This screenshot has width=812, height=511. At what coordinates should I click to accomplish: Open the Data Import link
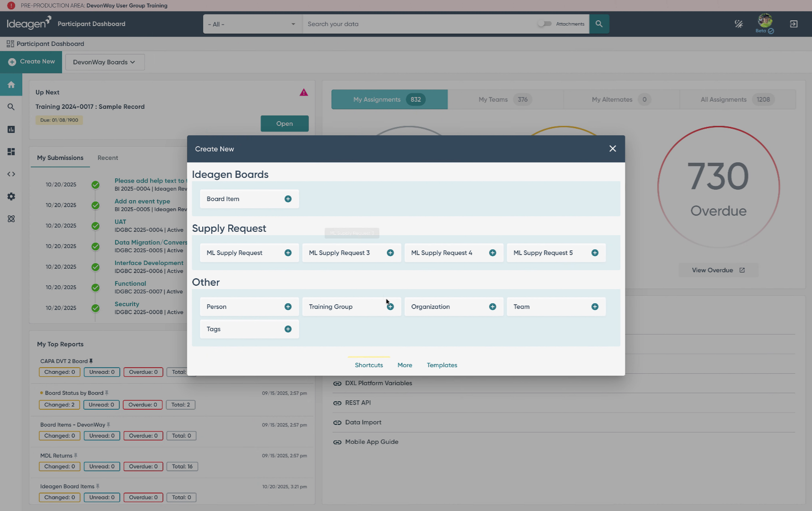click(363, 423)
